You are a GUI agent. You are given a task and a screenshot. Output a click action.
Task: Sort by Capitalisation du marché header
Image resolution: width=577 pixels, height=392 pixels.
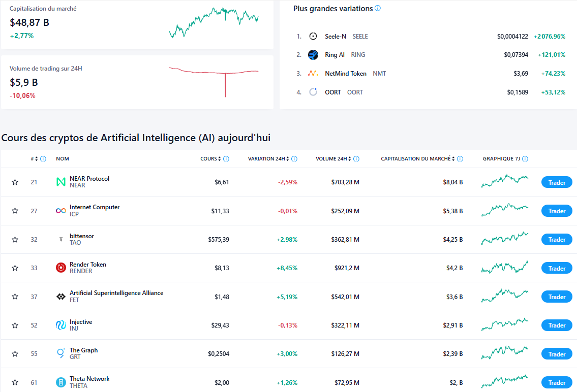[x=416, y=159]
